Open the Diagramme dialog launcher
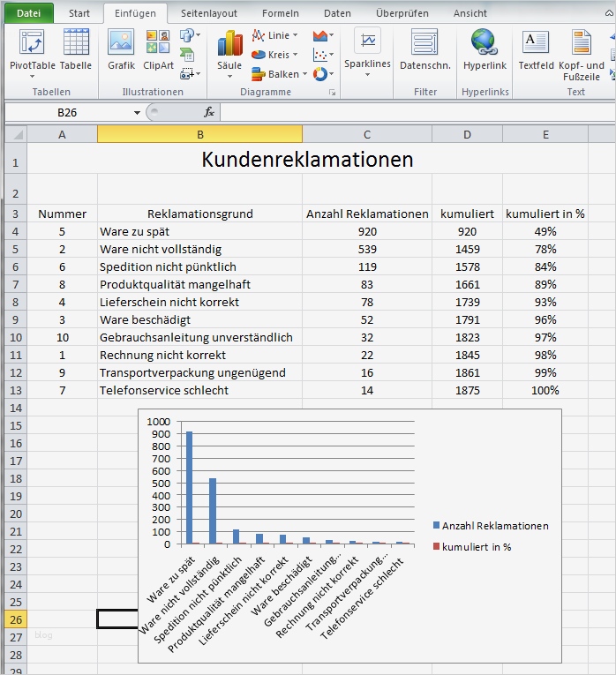The image size is (616, 675). pyautogui.click(x=332, y=92)
